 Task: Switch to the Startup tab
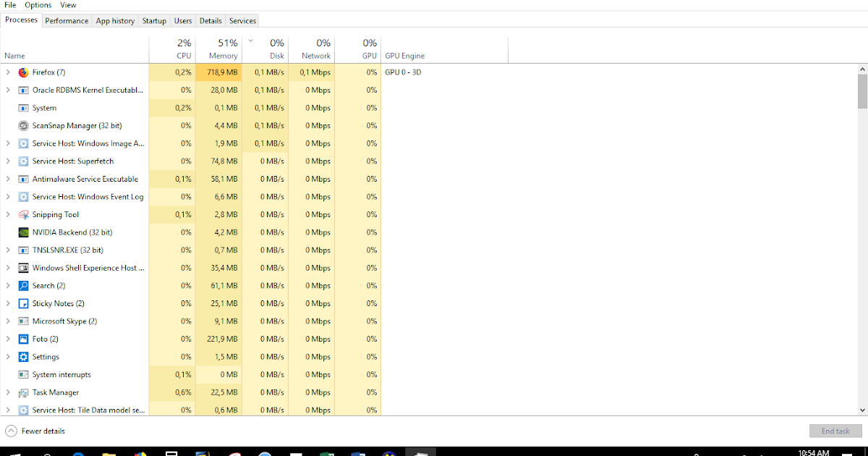[x=154, y=21]
